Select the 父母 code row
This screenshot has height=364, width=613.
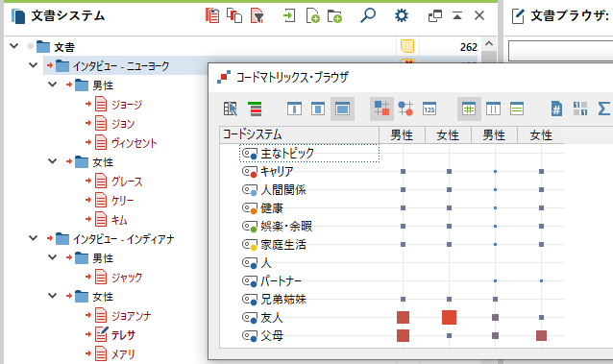pyautogui.click(x=272, y=335)
